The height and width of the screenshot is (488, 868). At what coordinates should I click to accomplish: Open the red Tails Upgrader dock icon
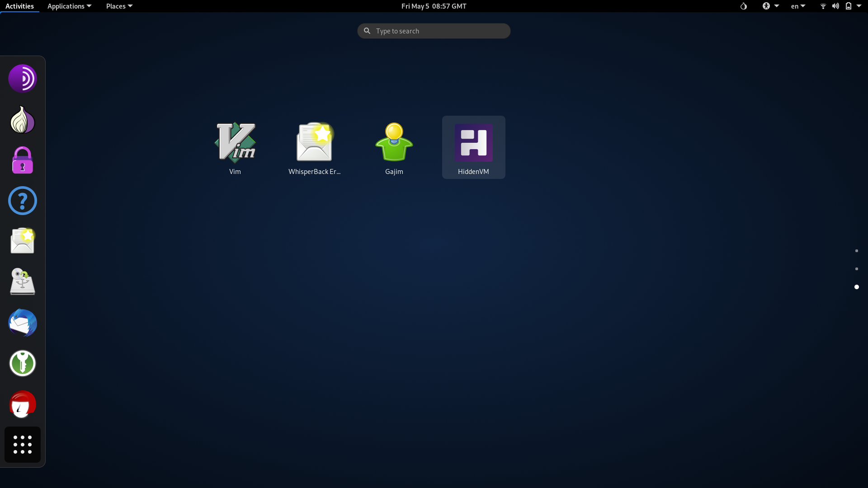tap(22, 404)
